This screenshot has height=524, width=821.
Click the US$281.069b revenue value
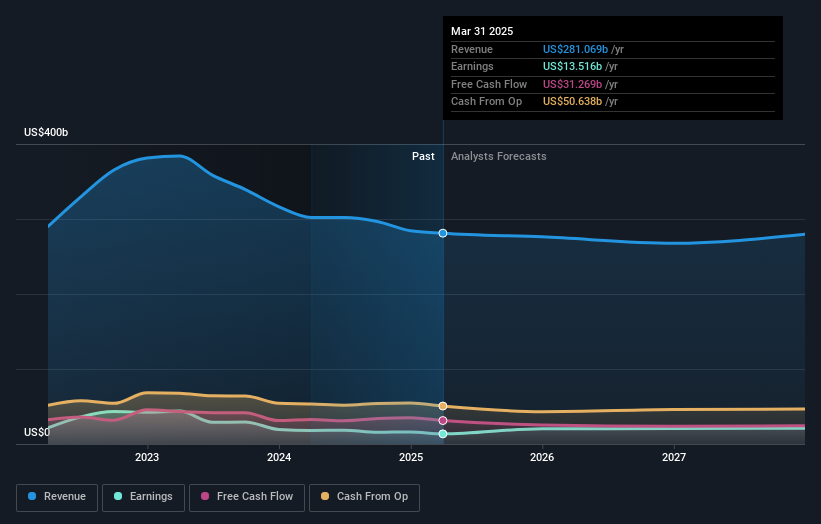[x=575, y=49]
